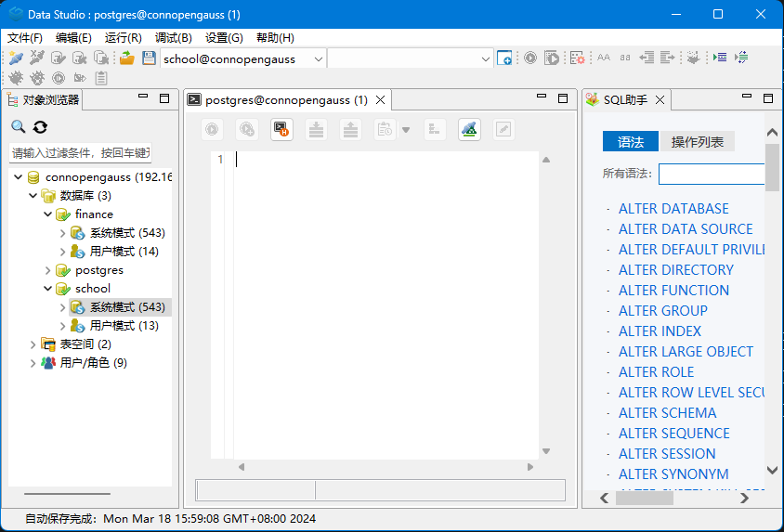
Task: Click the Save SQL floppy disk icon
Action: click(149, 58)
